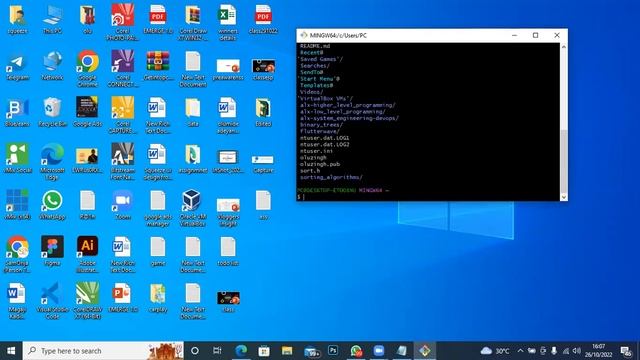Viewport: 640px width, 360px height.
Task: Click 'ntuser.ini' in terminal listing
Action: (316, 151)
